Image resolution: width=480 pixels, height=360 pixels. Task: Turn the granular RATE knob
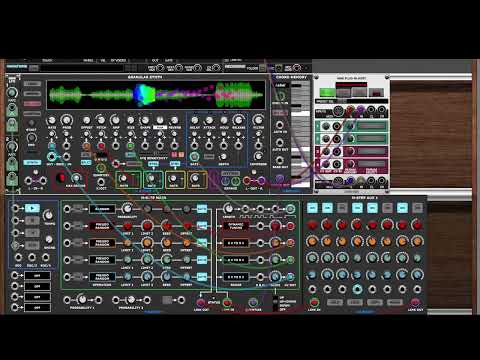52,120
